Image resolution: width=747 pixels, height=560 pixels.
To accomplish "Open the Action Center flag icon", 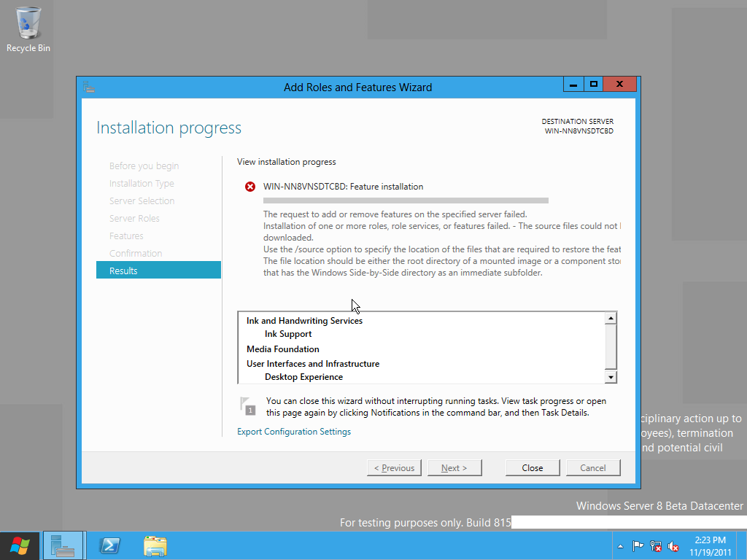I will 638,546.
